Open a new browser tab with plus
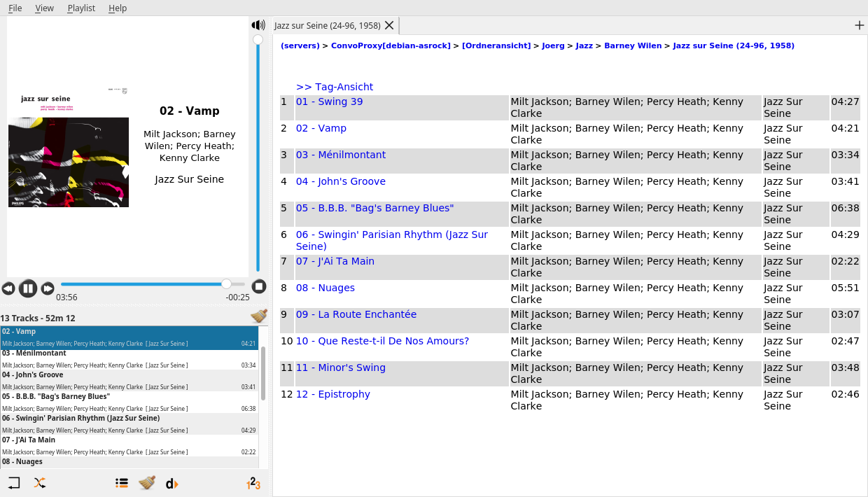 860,25
